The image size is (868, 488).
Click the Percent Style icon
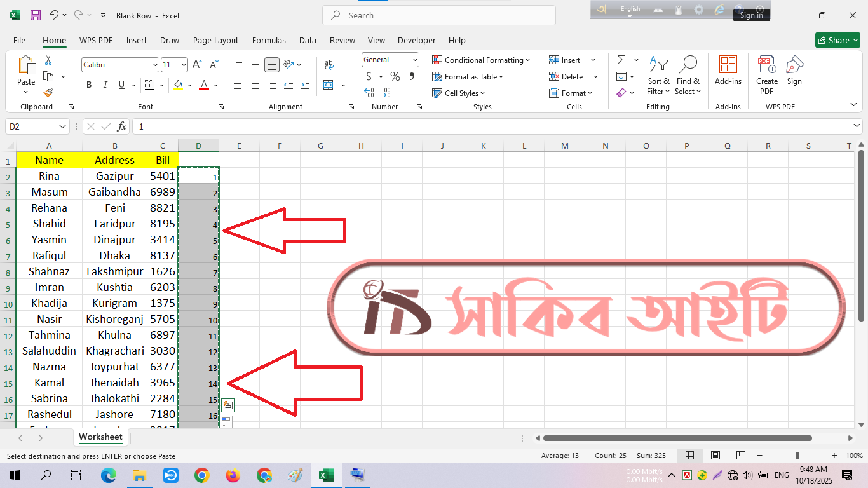pos(395,77)
